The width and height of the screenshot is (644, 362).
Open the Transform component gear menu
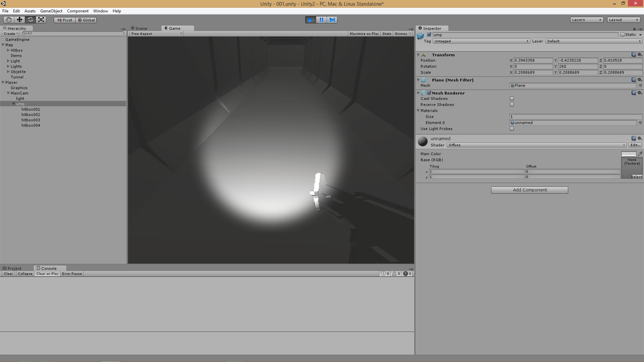pos(640,55)
